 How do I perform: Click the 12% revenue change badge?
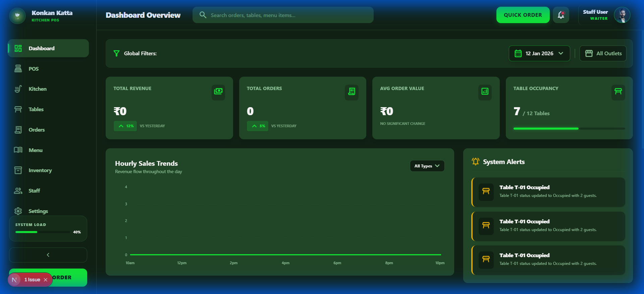pyautogui.click(x=125, y=126)
